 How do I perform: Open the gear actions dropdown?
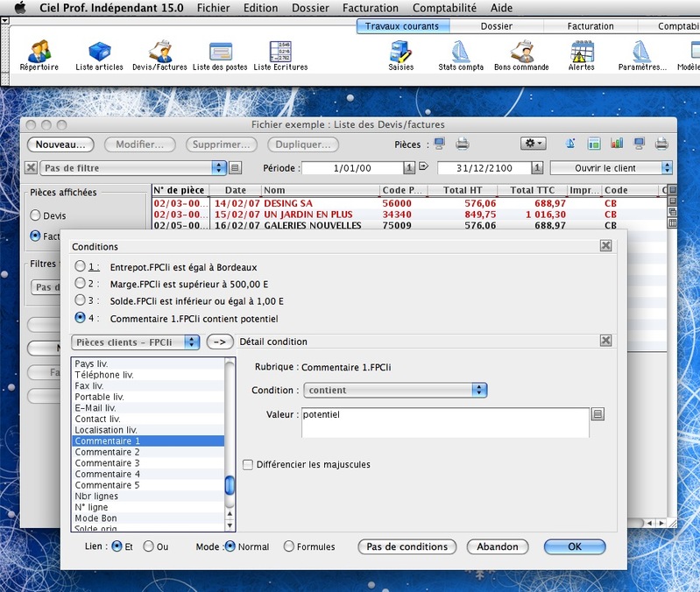point(534,144)
